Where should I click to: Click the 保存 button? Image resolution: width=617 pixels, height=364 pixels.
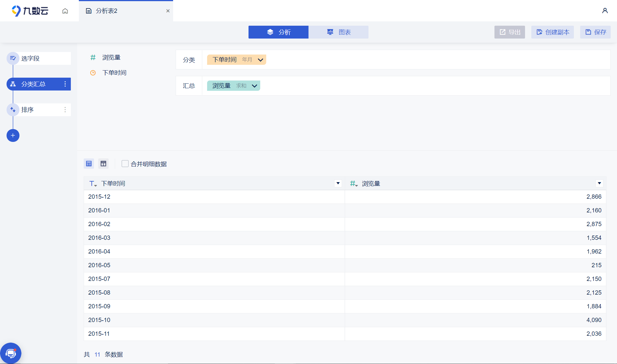(x=595, y=32)
